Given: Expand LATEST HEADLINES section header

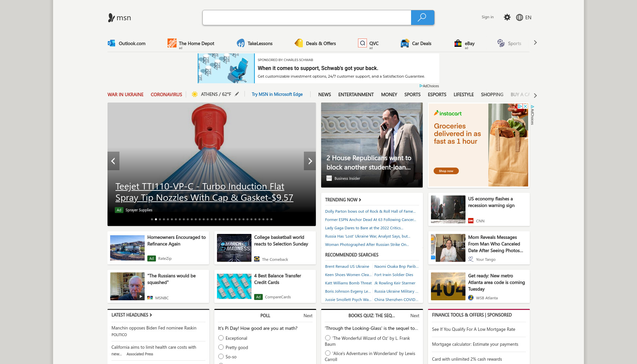Looking at the screenshot, I should pyautogui.click(x=132, y=315).
